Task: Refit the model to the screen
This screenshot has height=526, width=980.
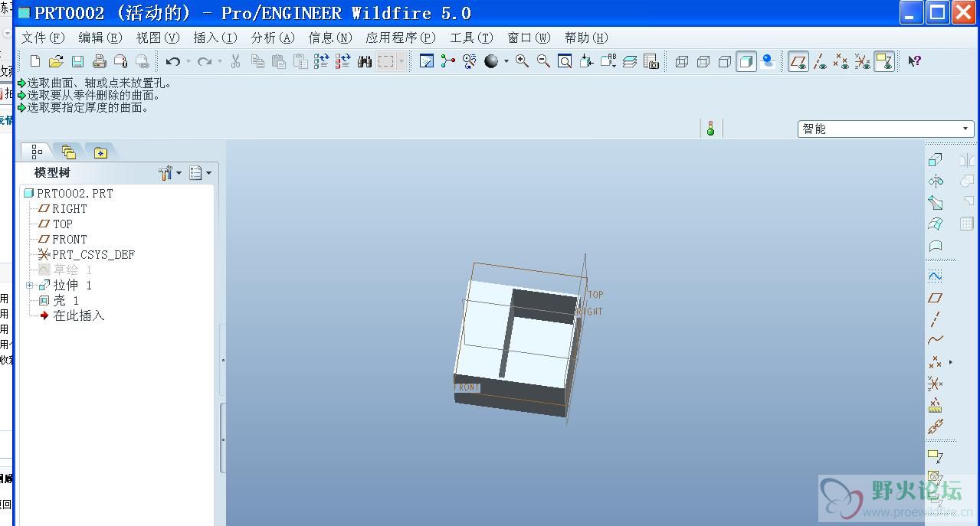Action: pyautogui.click(x=565, y=61)
